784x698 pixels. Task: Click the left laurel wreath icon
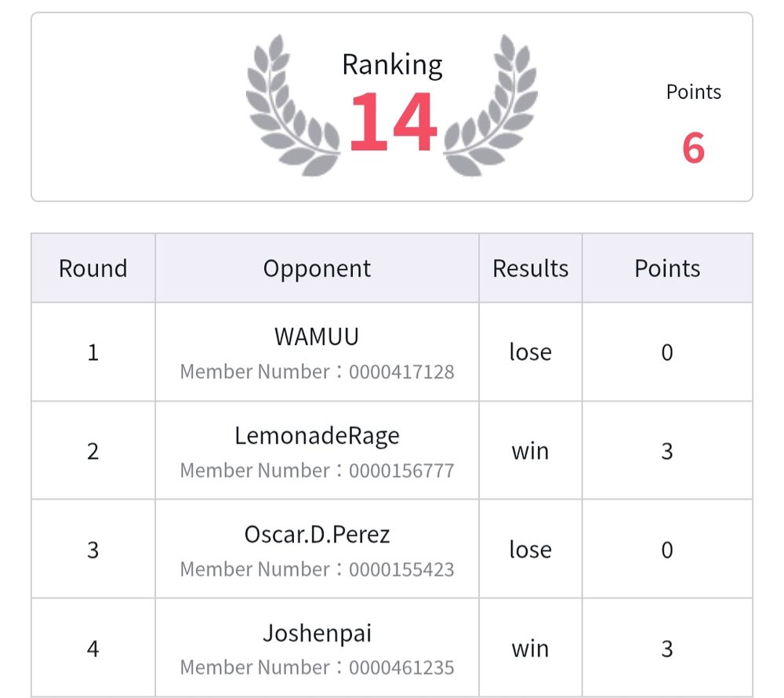[x=293, y=105]
